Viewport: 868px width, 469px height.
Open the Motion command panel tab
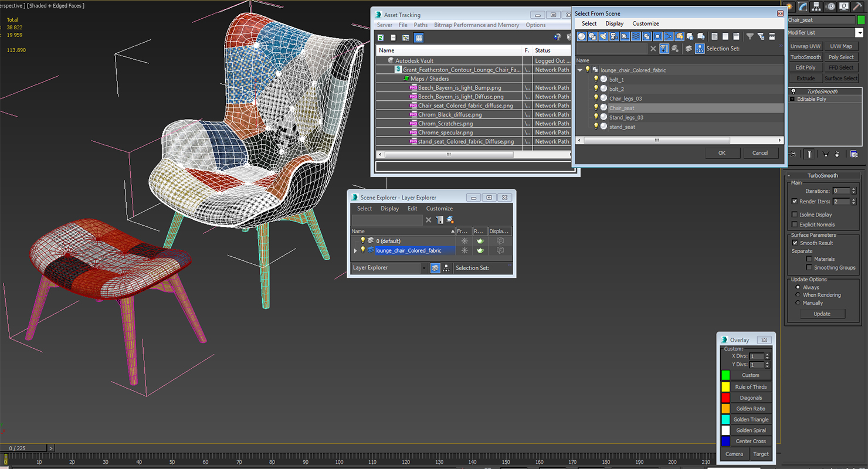coord(830,6)
